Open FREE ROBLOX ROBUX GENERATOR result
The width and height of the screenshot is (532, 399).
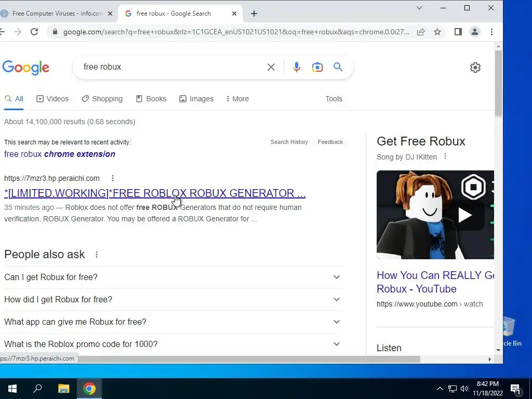[155, 193]
